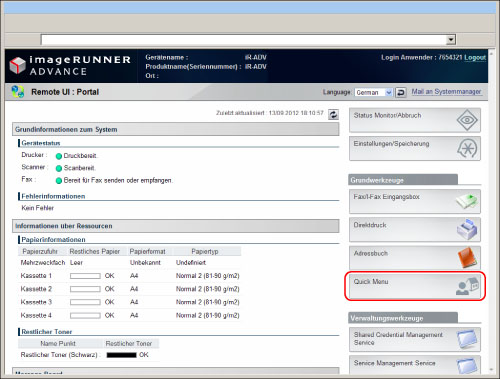Screen dimensions: 500x379
Task: Open the Language German dropdown
Action: pos(374,92)
